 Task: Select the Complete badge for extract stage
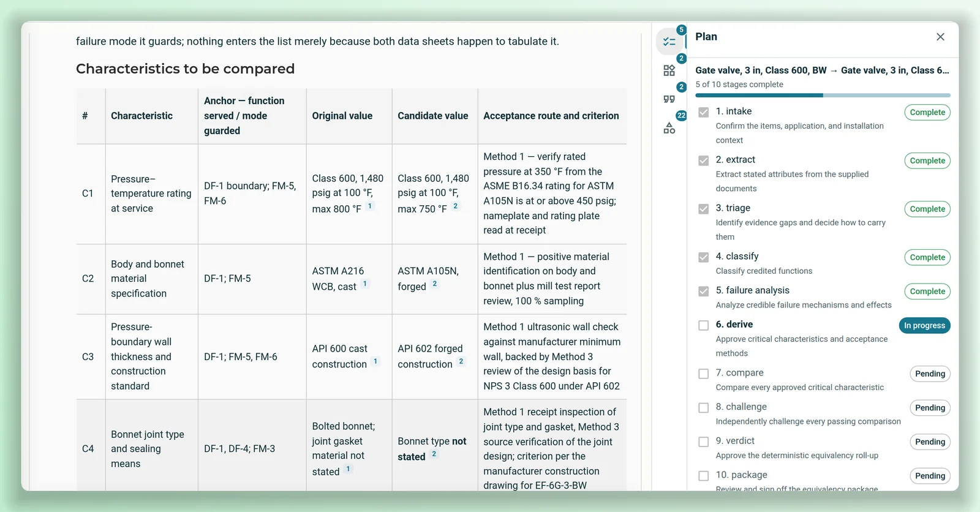927,160
